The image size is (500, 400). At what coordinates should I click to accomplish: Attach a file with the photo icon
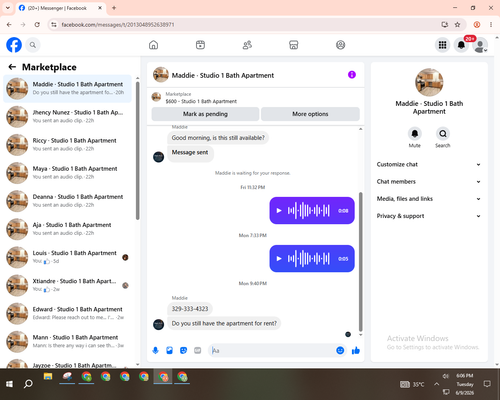(169, 350)
